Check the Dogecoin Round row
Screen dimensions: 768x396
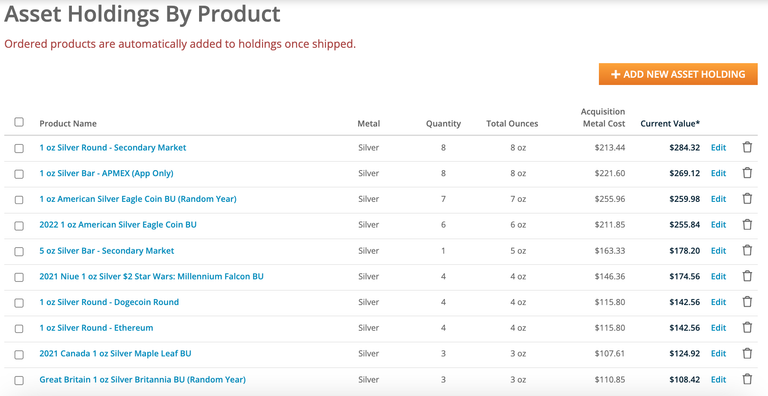point(19,303)
